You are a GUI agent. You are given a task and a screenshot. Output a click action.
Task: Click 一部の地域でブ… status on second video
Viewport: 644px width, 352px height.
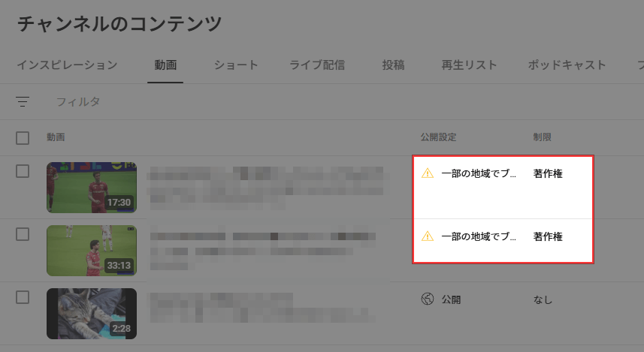pos(479,236)
